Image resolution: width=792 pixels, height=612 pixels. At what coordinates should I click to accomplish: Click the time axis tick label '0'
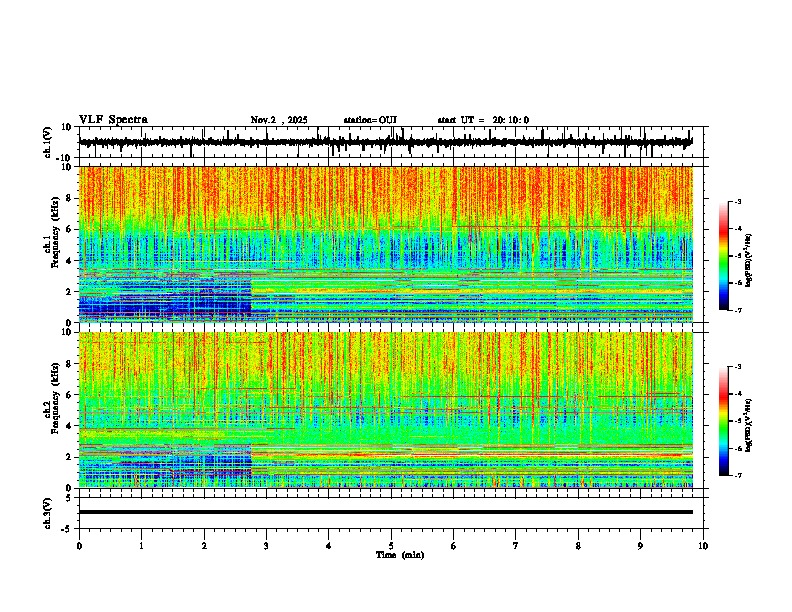79,546
